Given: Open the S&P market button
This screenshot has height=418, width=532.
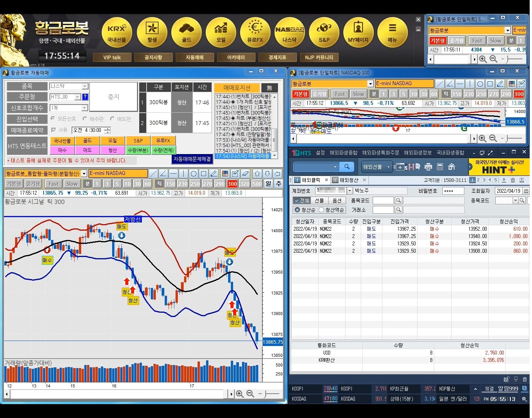Looking at the screenshot, I should (324, 32).
